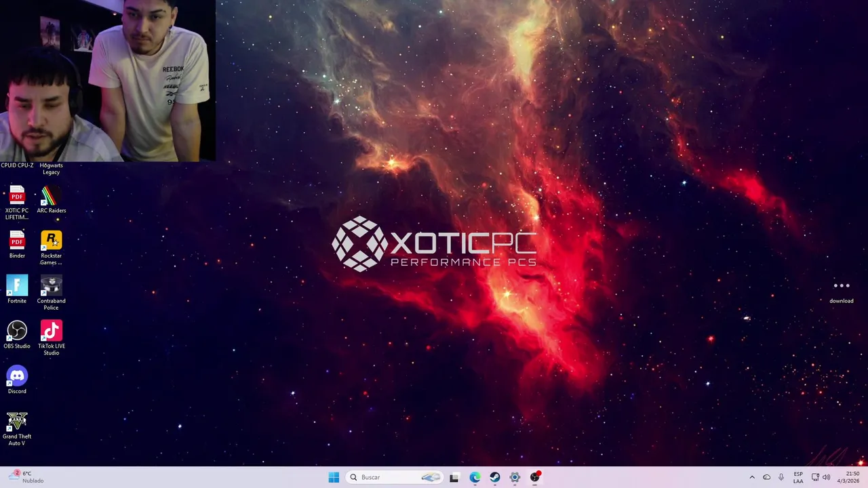Viewport: 868px width, 488px height.
Task: Open network status tray icon
Action: [x=815, y=477]
